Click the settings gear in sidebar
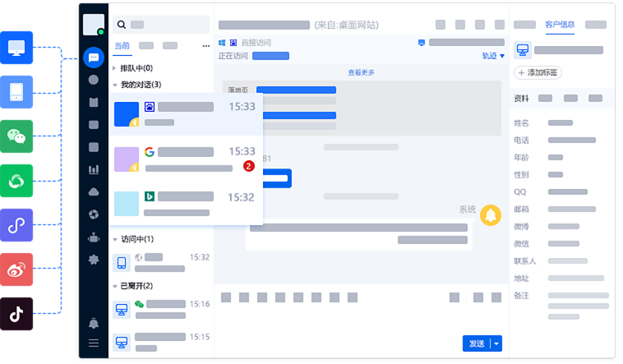This screenshot has height=364, width=623. tap(94, 260)
